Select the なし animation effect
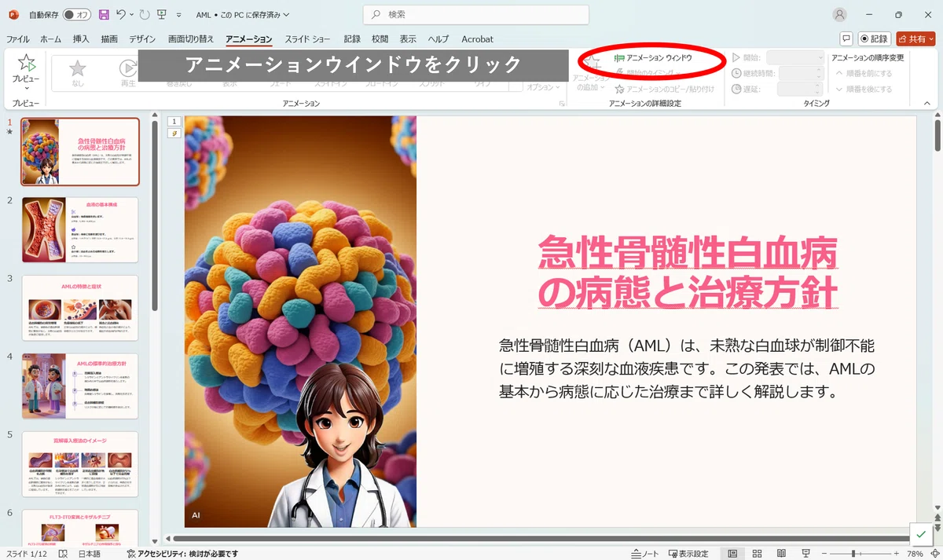Screen dimensions: 943x560 point(78,73)
